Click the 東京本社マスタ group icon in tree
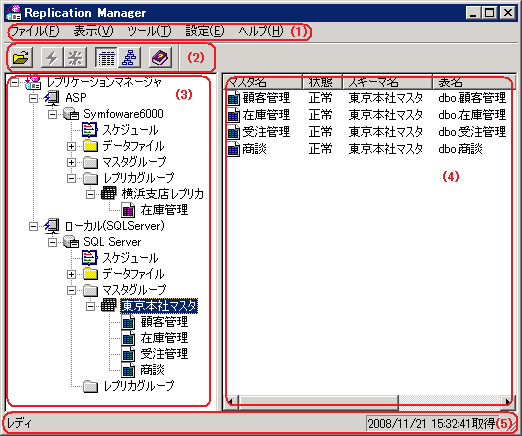 click(109, 306)
